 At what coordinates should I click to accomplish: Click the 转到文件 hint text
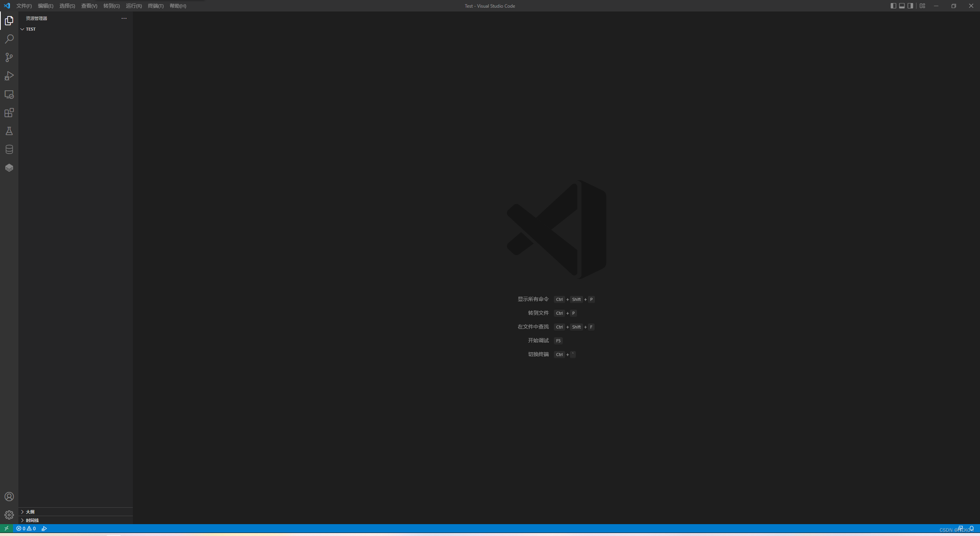(538, 313)
